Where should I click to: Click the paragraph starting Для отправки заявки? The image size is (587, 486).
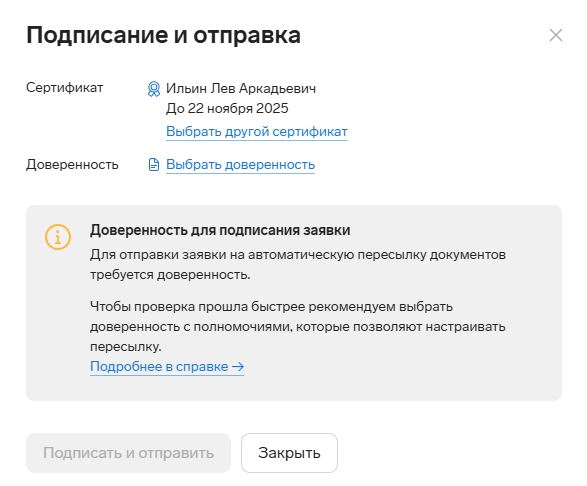tap(298, 264)
